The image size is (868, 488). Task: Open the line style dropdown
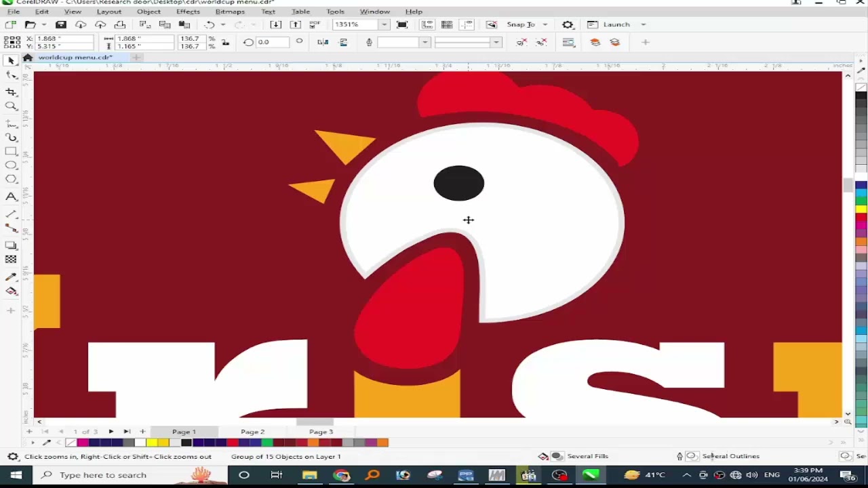click(x=496, y=42)
